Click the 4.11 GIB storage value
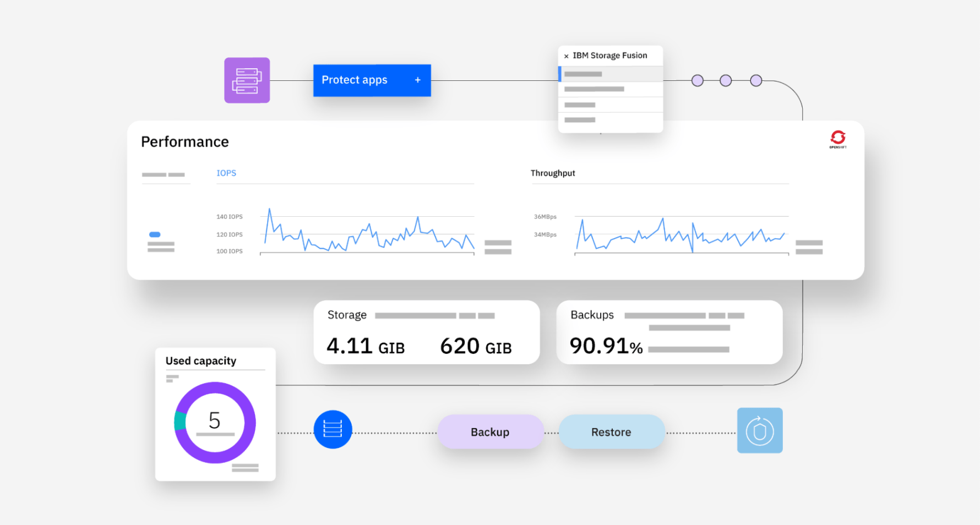 [x=366, y=346]
